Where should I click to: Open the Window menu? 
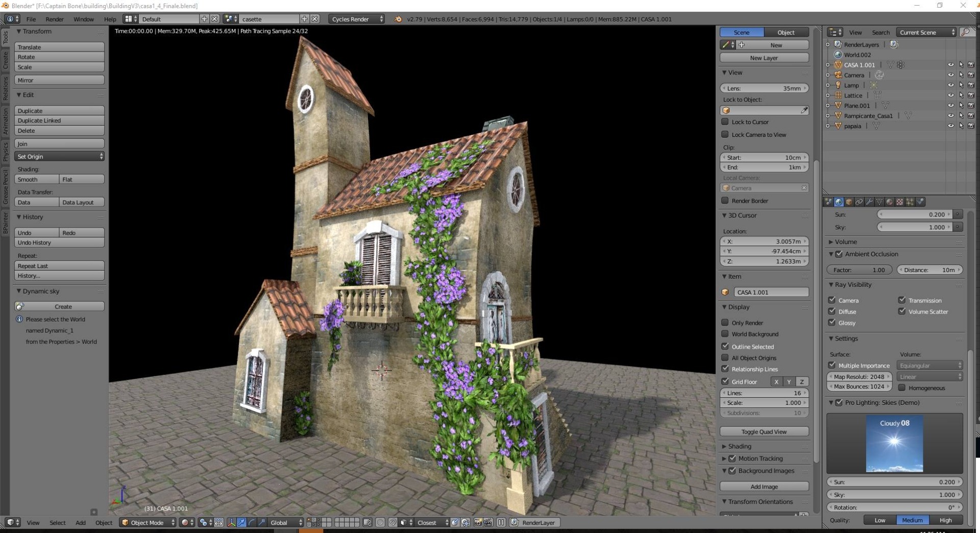pos(84,19)
